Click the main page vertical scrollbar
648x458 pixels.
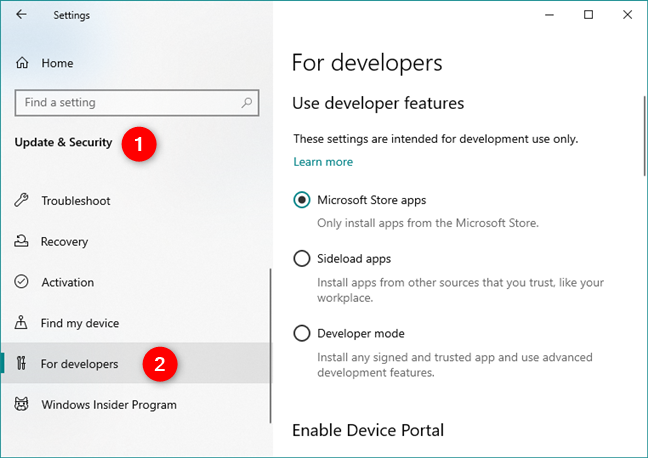pos(644,136)
